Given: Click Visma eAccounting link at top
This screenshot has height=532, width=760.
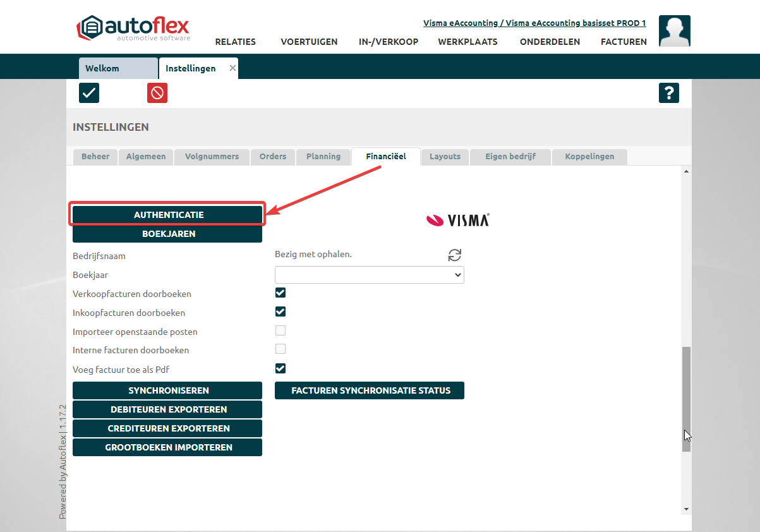Looking at the screenshot, I should pos(534,23).
